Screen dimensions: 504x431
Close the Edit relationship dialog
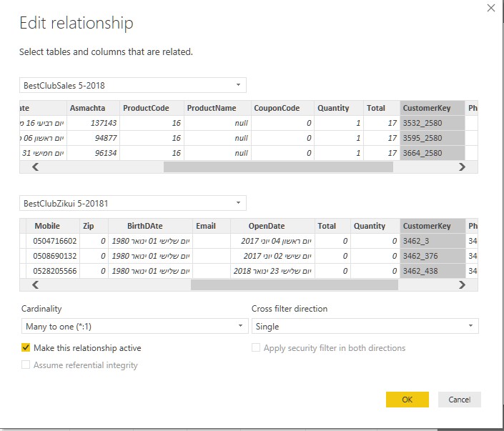coord(491,8)
